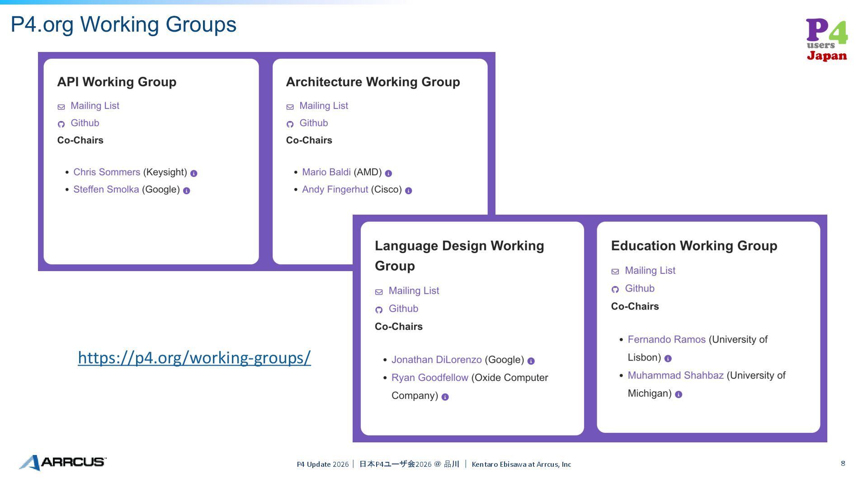Click Chris Sommers name link
Screen dimensions: 868x488
pyautogui.click(x=107, y=172)
